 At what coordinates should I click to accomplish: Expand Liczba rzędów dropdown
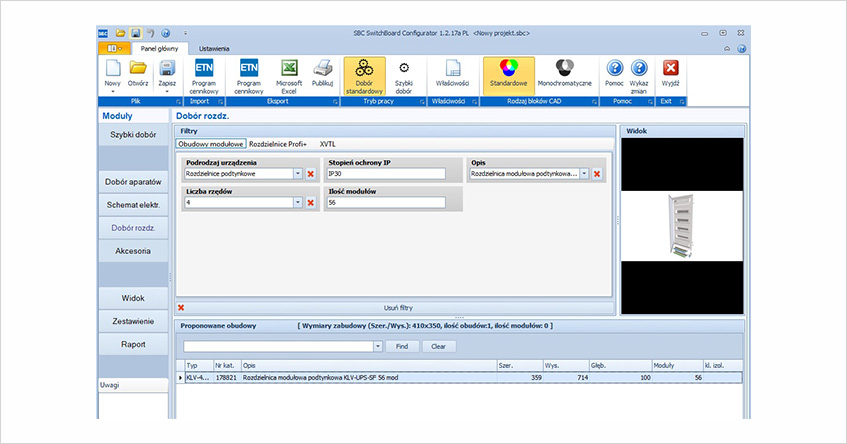298,203
